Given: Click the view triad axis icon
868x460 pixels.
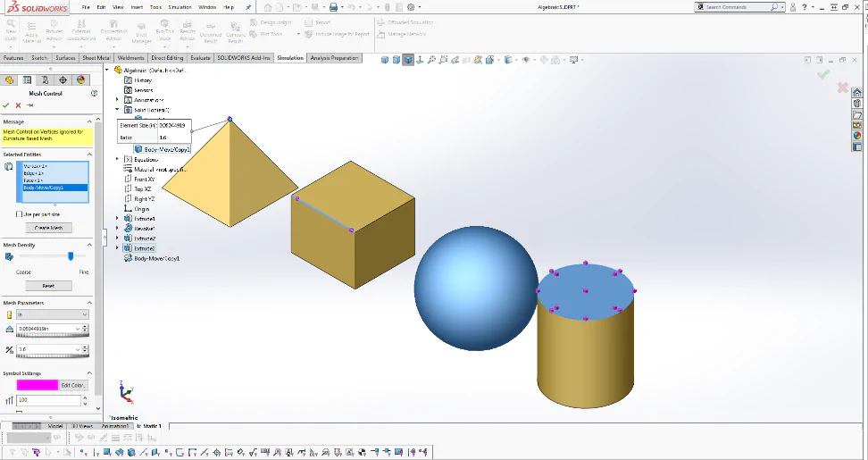Looking at the screenshot, I should 420,60.
